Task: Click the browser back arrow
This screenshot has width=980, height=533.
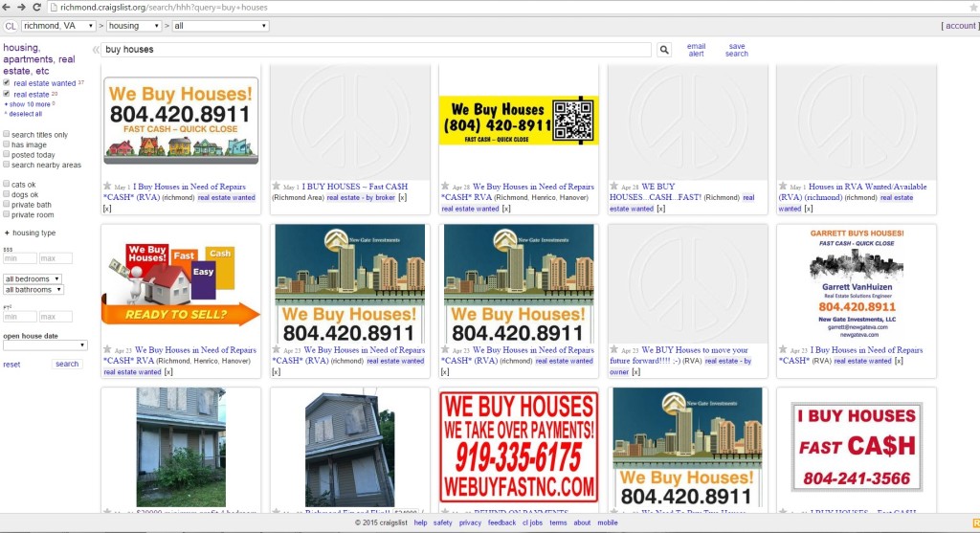Action: pos(7,7)
